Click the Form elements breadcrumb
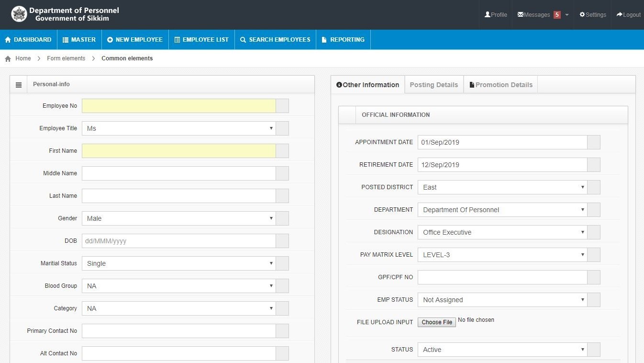The image size is (644, 363). (x=66, y=58)
